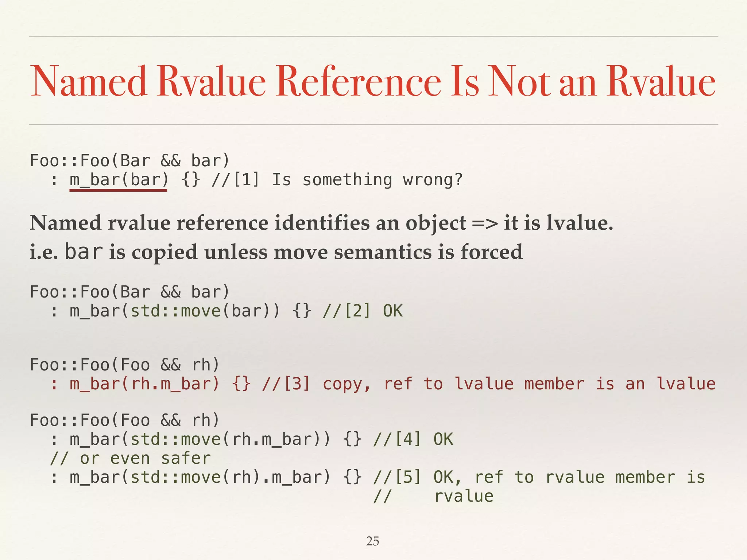Click the code 'm_bar(std::move(rh.m_bar)) {}'
Screen dimensions: 747x560
pyautogui.click(x=216, y=439)
